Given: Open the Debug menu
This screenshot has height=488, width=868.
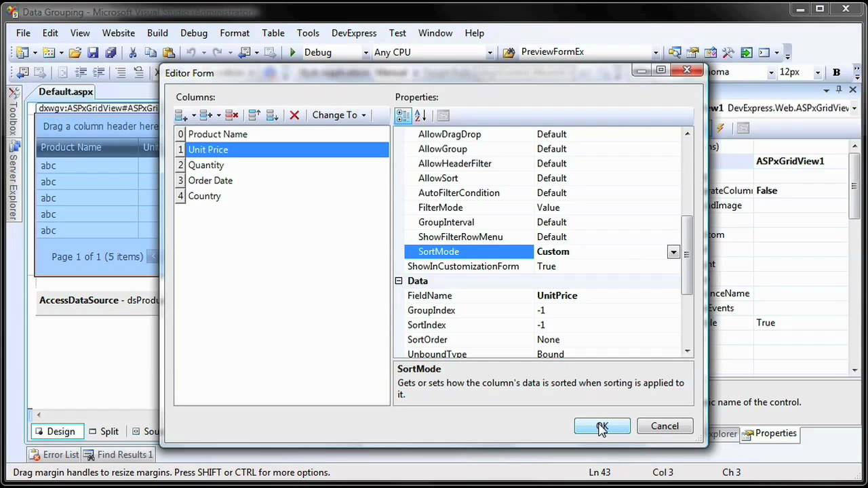Looking at the screenshot, I should click(x=194, y=33).
